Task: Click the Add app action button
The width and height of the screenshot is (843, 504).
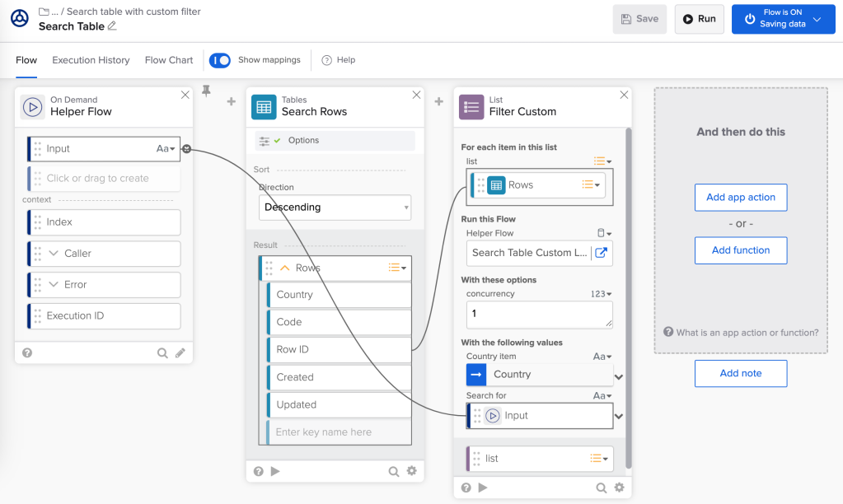Action: click(740, 198)
